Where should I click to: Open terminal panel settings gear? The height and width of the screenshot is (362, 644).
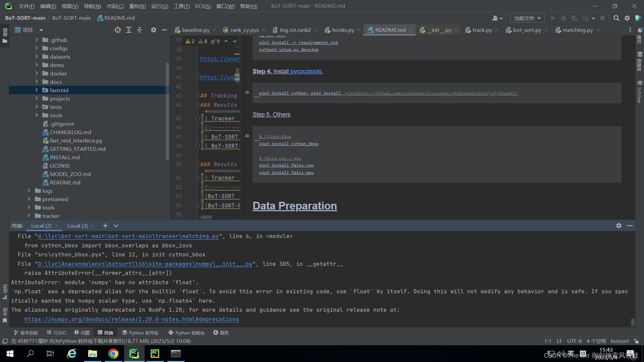click(619, 226)
